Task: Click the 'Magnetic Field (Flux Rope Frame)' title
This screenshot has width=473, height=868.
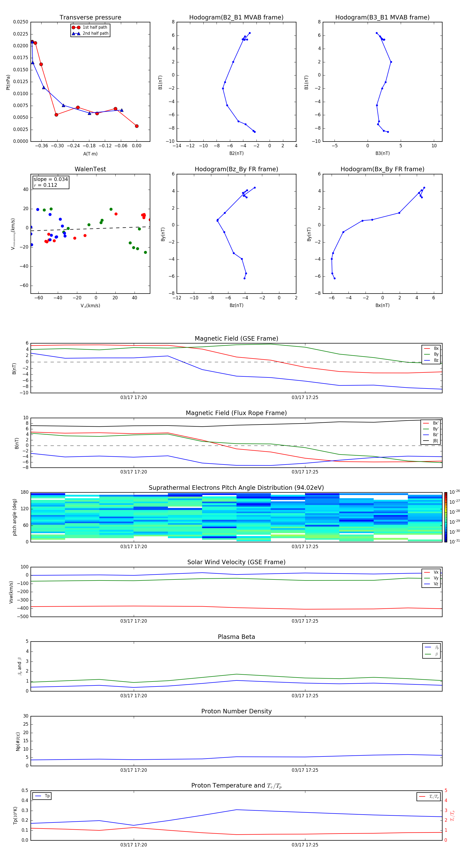Action: (236, 413)
